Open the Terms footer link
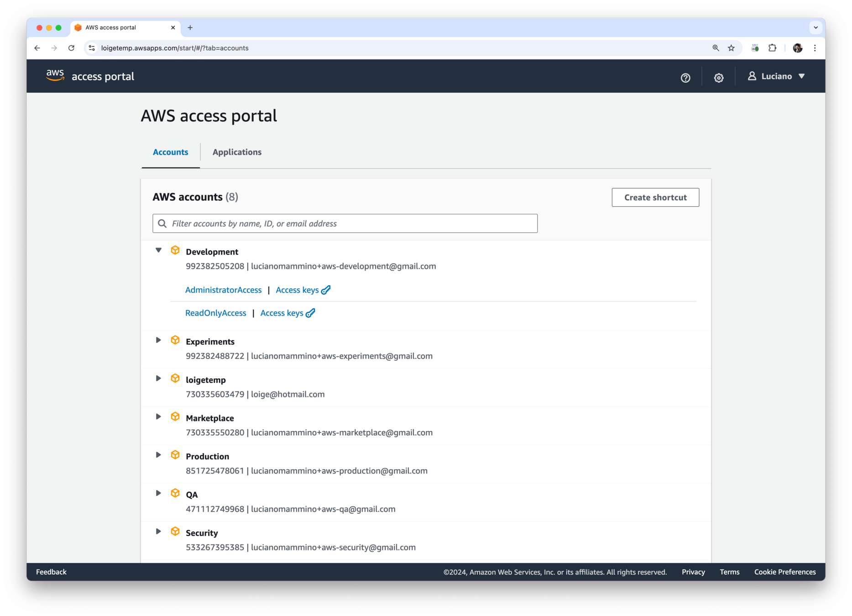Viewport: 852px width, 616px height. point(729,572)
